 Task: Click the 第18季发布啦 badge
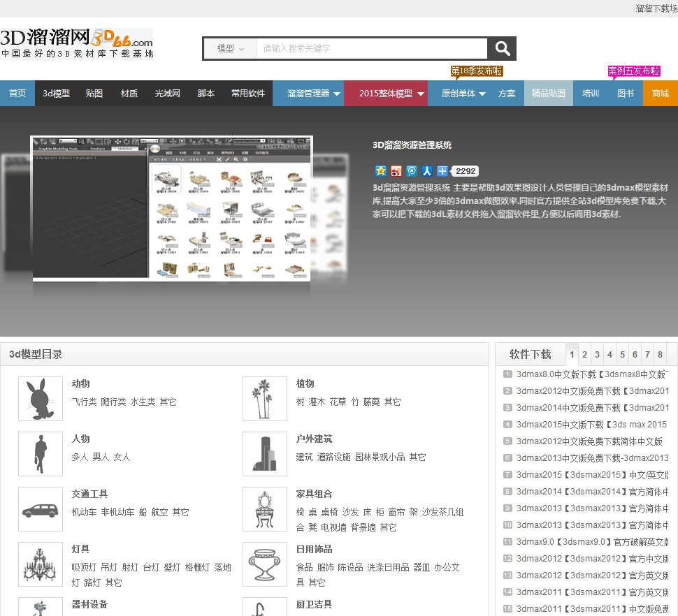[477, 71]
